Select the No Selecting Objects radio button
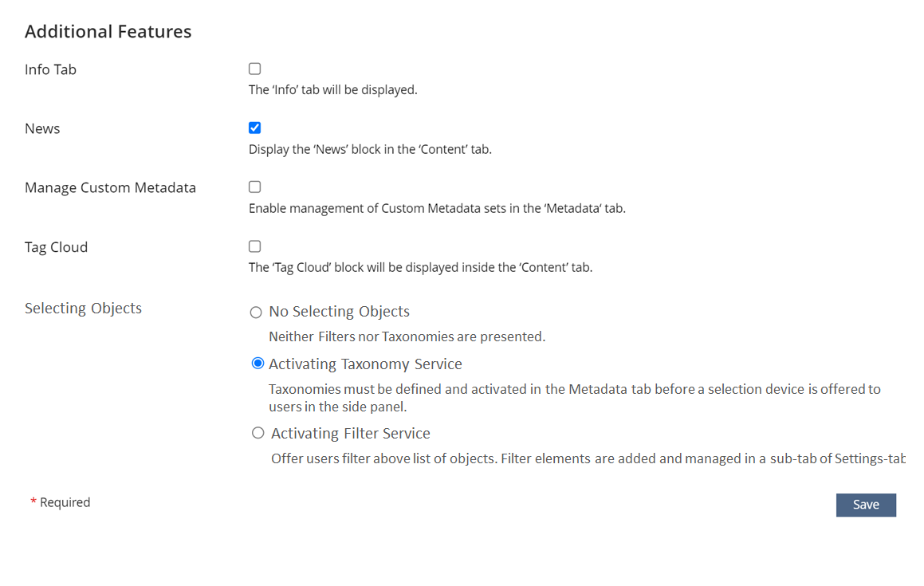This screenshot has width=924, height=586. pos(257,313)
